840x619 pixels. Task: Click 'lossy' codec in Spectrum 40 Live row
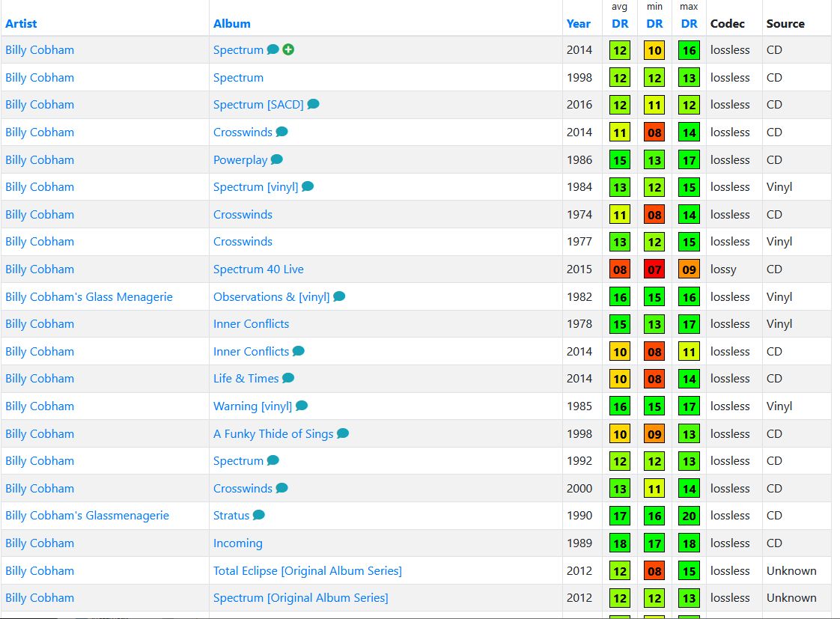coord(723,269)
